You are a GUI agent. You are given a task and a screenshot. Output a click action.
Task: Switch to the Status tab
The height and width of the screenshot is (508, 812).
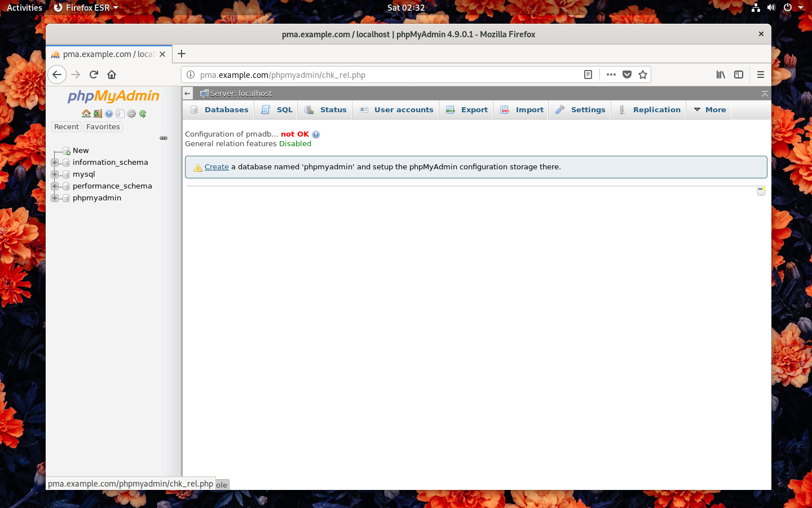coord(325,110)
